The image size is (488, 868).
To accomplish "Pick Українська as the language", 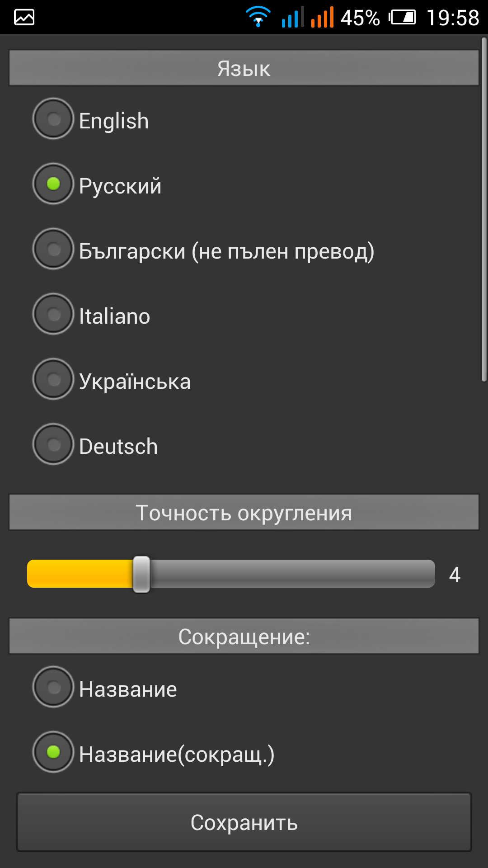I will 53,379.
